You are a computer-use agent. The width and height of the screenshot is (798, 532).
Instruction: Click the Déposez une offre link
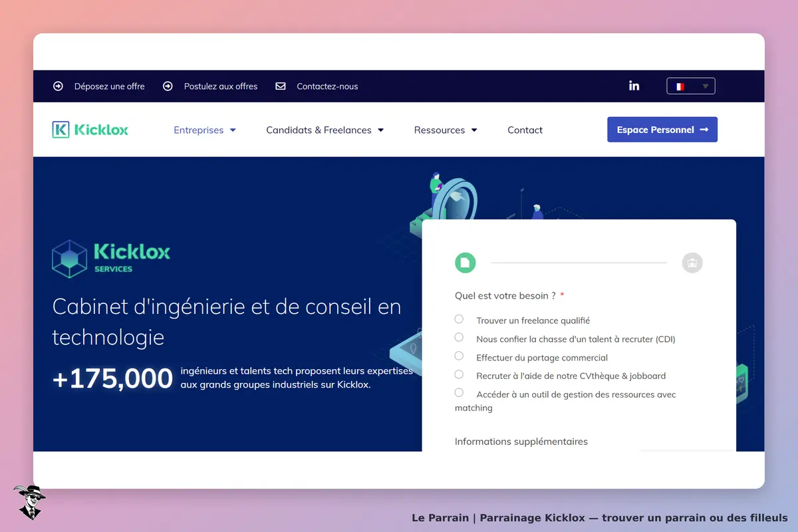[109, 86]
